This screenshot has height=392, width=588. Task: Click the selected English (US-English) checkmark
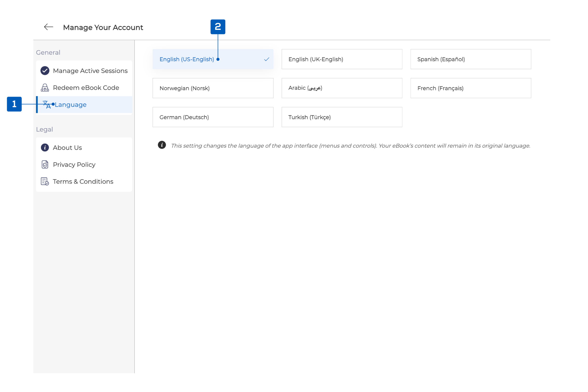[267, 59]
